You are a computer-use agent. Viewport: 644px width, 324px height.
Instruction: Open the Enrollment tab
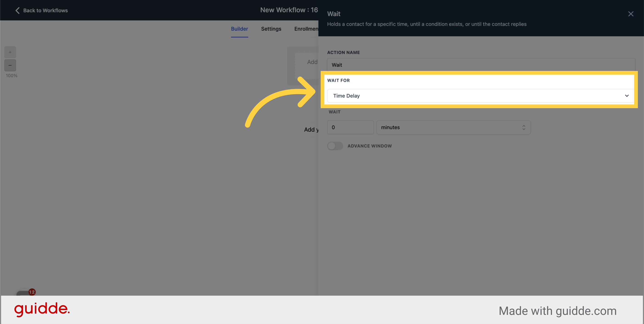[306, 29]
